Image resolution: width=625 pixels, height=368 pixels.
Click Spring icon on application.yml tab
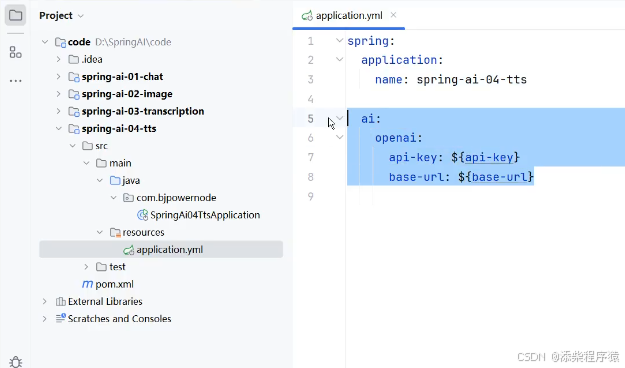click(307, 16)
